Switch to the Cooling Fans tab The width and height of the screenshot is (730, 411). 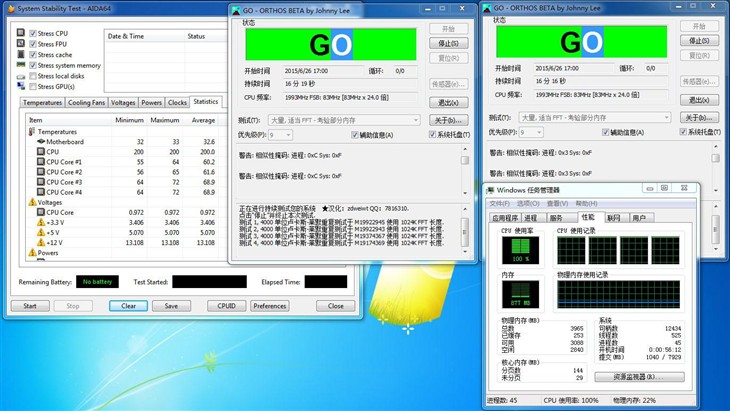click(x=86, y=102)
